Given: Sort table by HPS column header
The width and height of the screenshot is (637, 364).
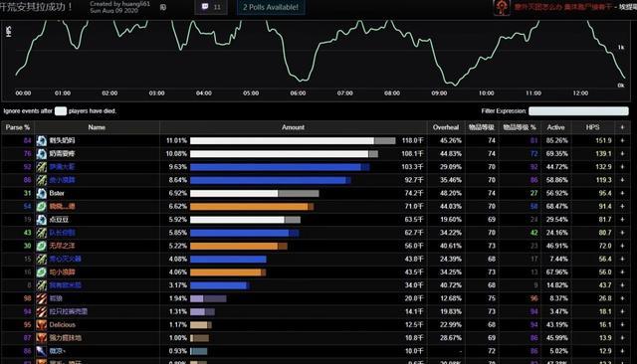Looking at the screenshot, I should pyautogui.click(x=593, y=127).
